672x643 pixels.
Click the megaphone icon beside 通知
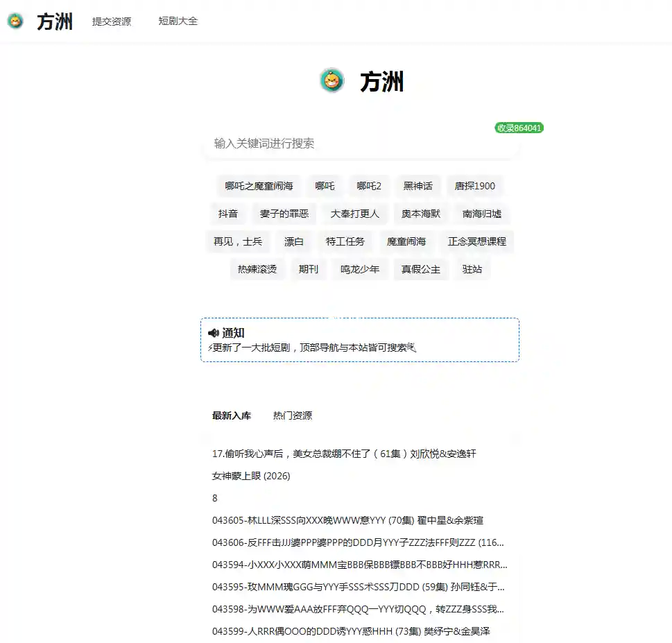pos(213,333)
